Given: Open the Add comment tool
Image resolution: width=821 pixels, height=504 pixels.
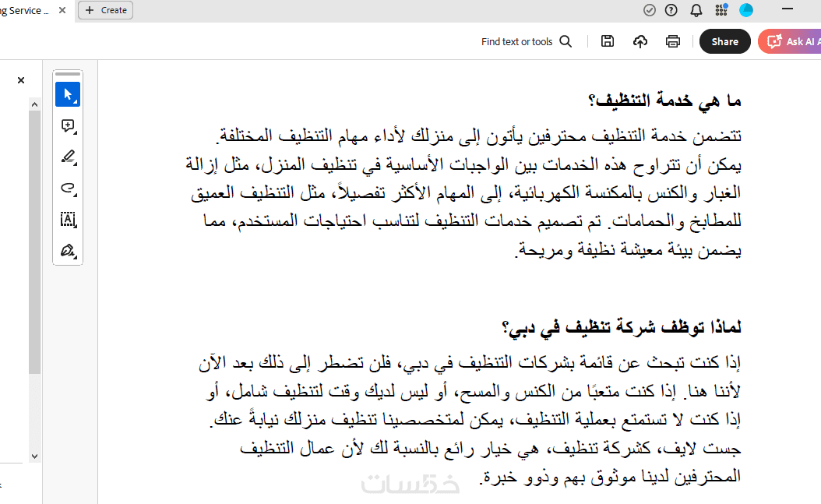Looking at the screenshot, I should [68, 125].
